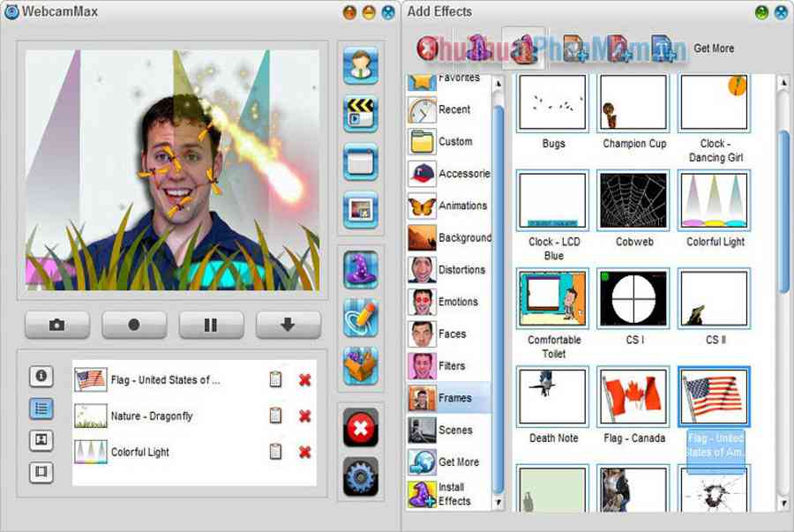
Task: Select the video clapperboard source icon
Action: coord(360,115)
